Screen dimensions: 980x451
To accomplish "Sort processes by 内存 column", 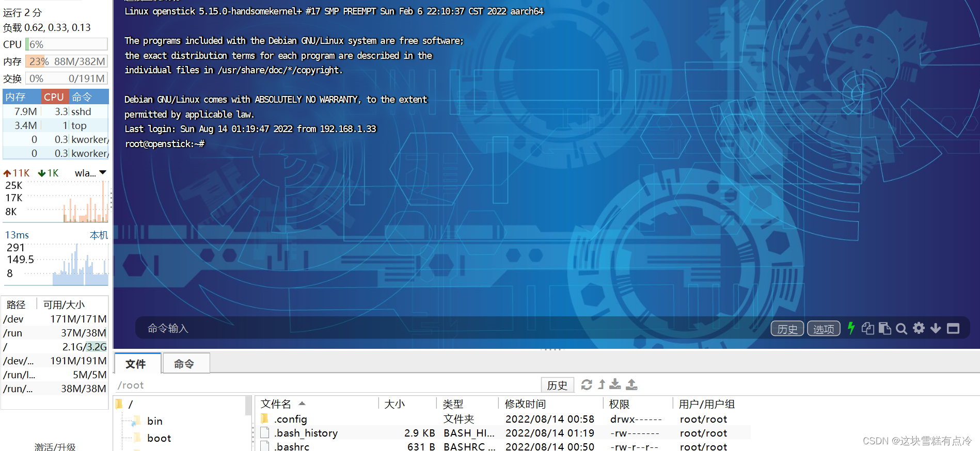I will click(x=22, y=96).
